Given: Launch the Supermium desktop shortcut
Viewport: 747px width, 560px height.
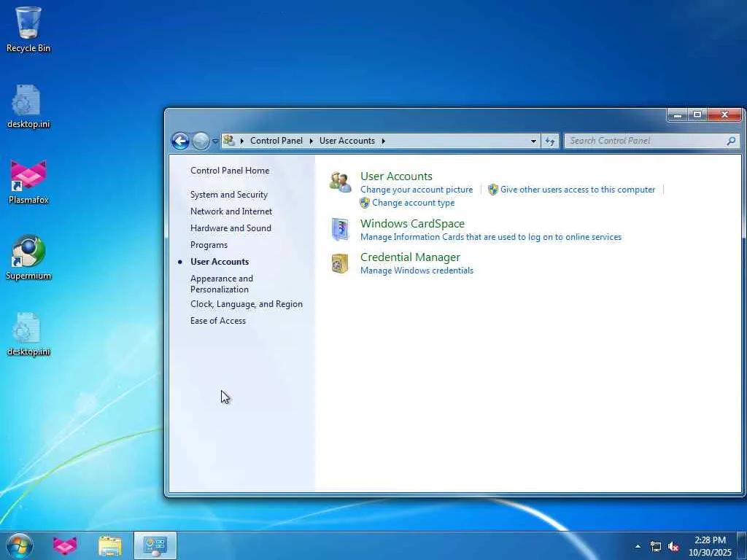Looking at the screenshot, I should pos(28,257).
